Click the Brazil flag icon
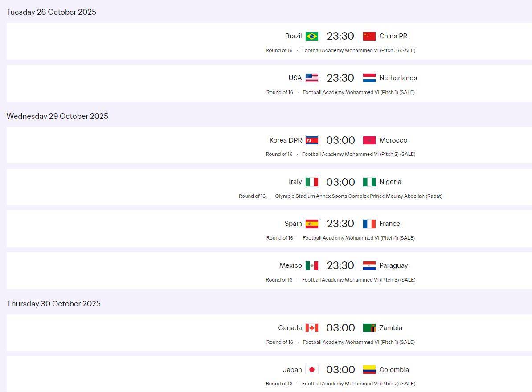 (312, 36)
